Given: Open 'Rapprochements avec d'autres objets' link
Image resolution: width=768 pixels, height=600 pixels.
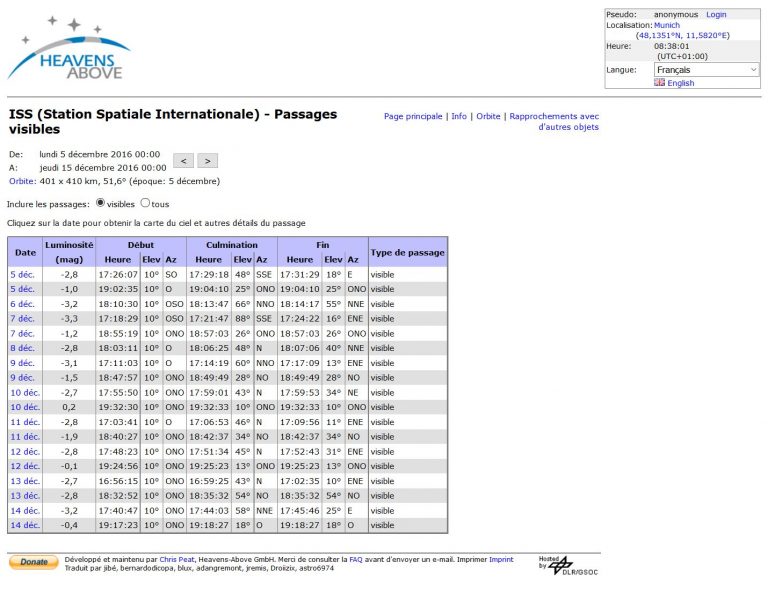Looking at the screenshot, I should coord(554,121).
